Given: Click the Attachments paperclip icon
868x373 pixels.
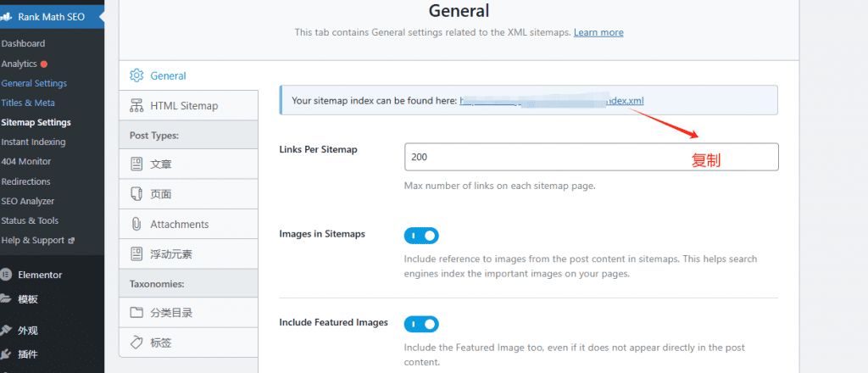Looking at the screenshot, I should click(x=136, y=225).
